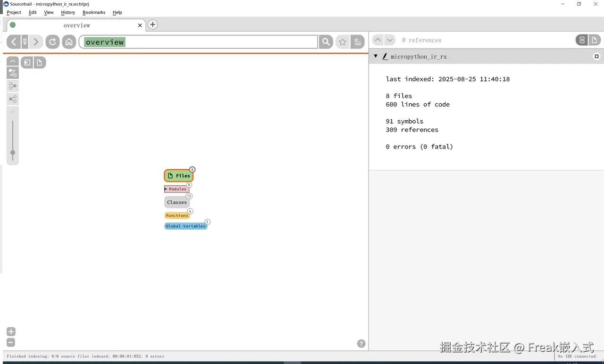
Task: Open the custom trail dialog icon
Action: [x=13, y=73]
